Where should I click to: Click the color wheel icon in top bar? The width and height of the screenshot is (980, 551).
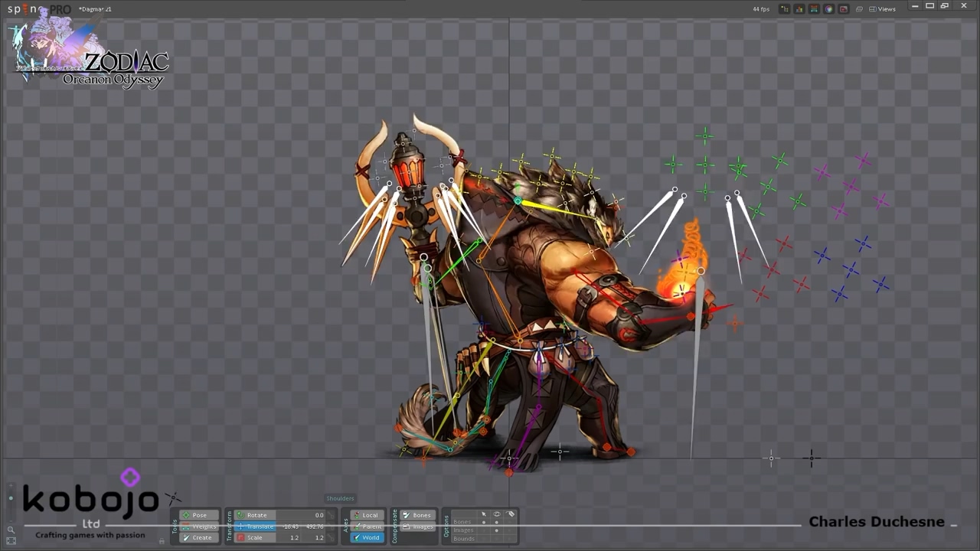coord(828,9)
